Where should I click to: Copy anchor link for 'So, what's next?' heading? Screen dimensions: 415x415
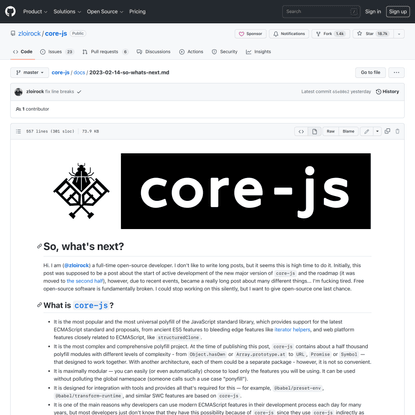tap(39, 246)
